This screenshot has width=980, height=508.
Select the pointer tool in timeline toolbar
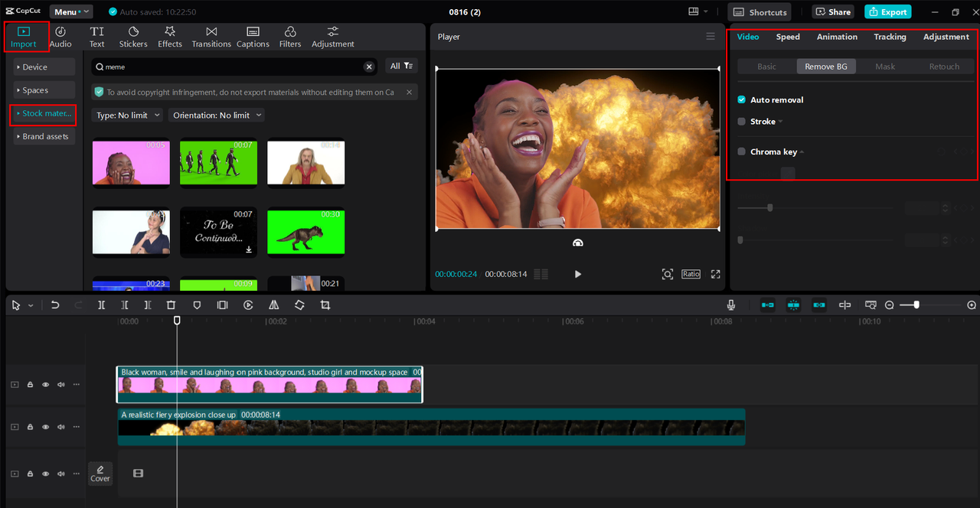(x=17, y=304)
